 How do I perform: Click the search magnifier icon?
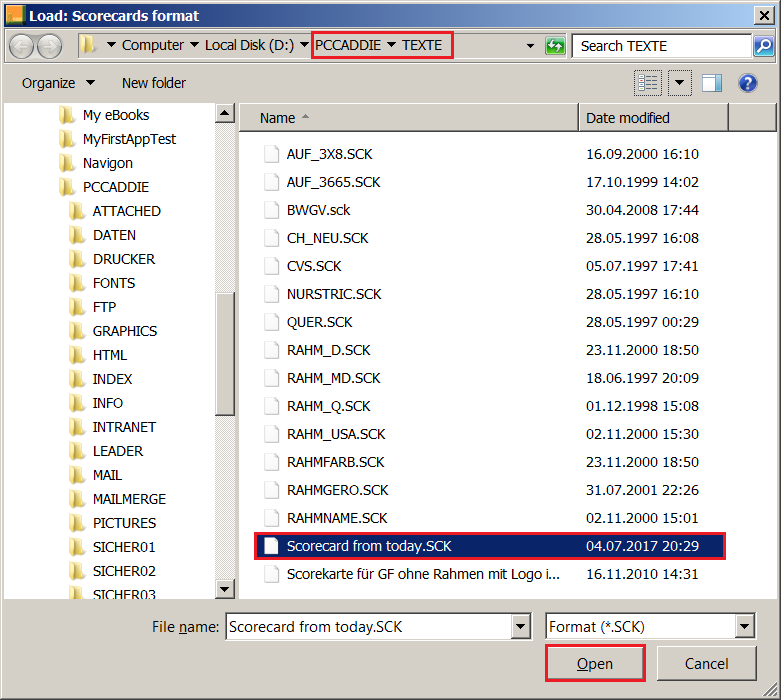point(763,46)
